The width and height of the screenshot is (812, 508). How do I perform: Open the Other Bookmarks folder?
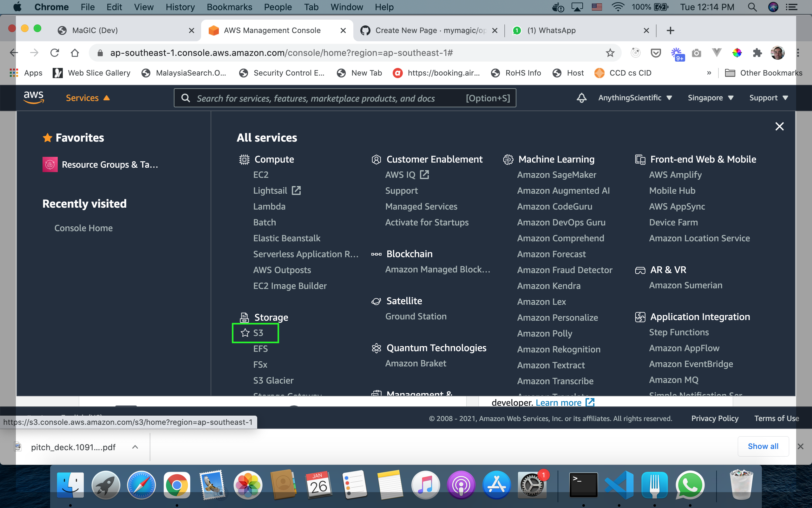[x=764, y=73]
